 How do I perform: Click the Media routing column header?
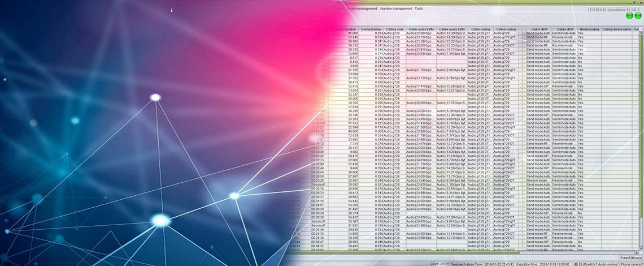coord(589,29)
